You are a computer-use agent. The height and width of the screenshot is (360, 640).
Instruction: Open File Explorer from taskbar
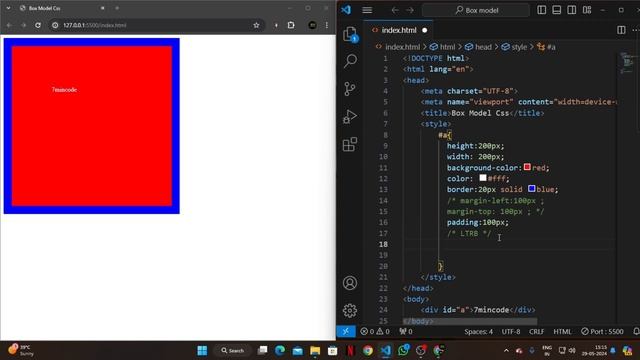(315, 351)
